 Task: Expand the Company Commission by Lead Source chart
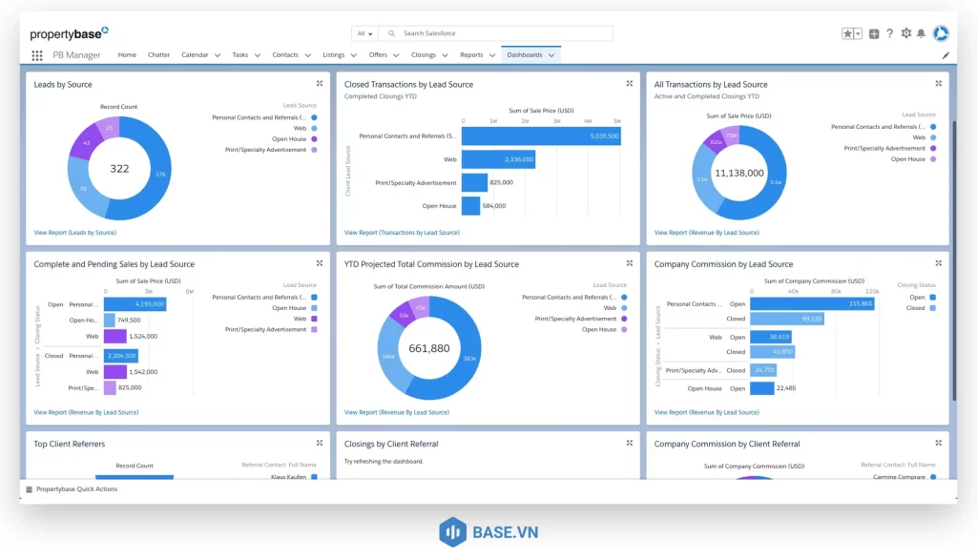(x=939, y=263)
